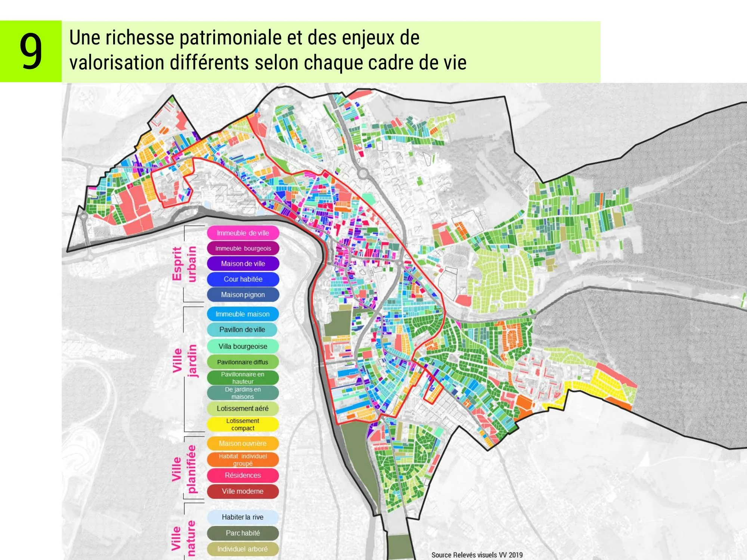Click the 'Ville jardin' category heading
Screen dimensions: 747x560
click(x=184, y=361)
